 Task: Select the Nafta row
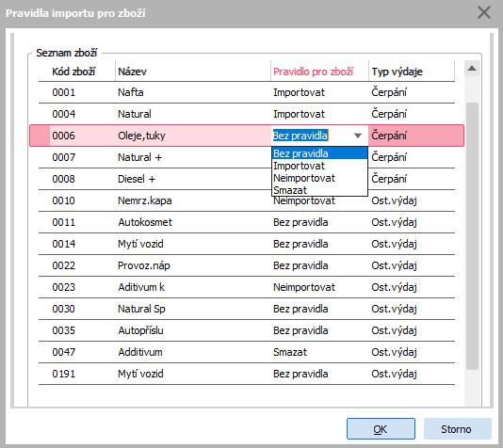247,92
